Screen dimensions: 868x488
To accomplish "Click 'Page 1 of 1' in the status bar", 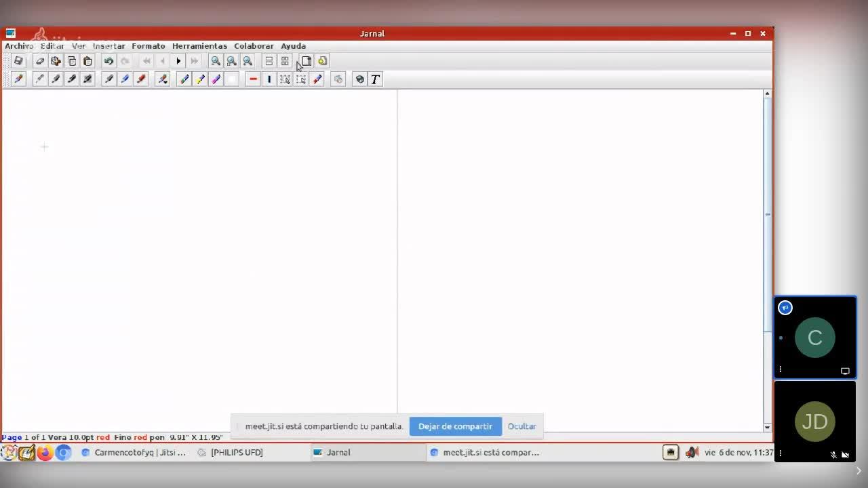I will coord(22,437).
